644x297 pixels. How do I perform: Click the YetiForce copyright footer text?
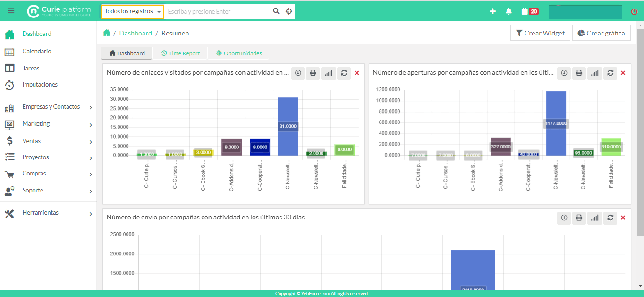click(322, 294)
